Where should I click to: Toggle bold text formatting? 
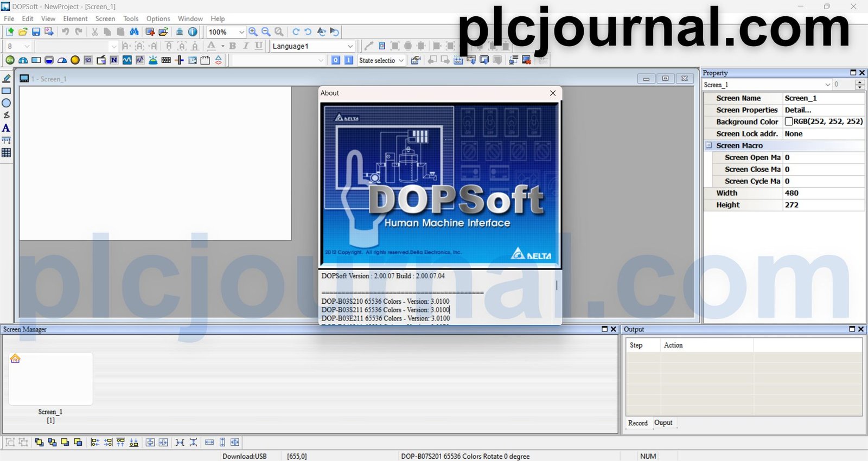point(233,46)
